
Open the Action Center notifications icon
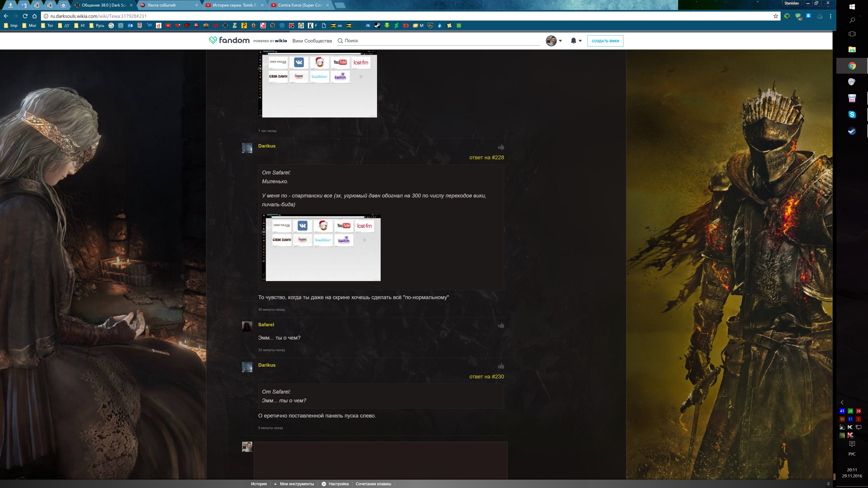[852, 444]
